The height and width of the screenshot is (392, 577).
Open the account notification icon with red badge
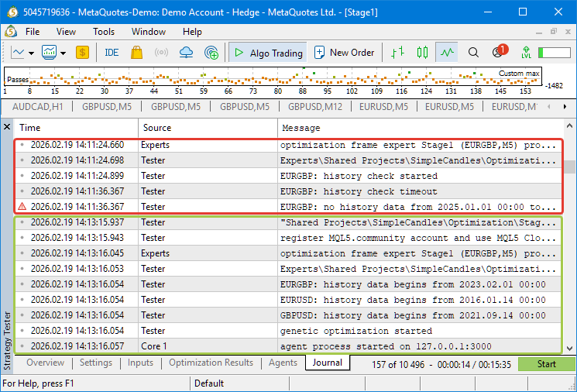[500, 52]
